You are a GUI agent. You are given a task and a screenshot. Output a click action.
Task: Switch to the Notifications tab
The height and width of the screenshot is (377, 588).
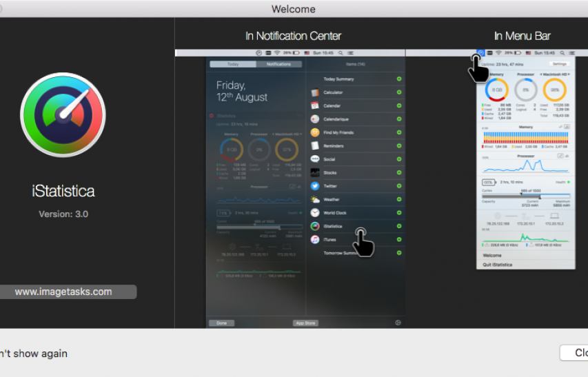[x=278, y=64]
